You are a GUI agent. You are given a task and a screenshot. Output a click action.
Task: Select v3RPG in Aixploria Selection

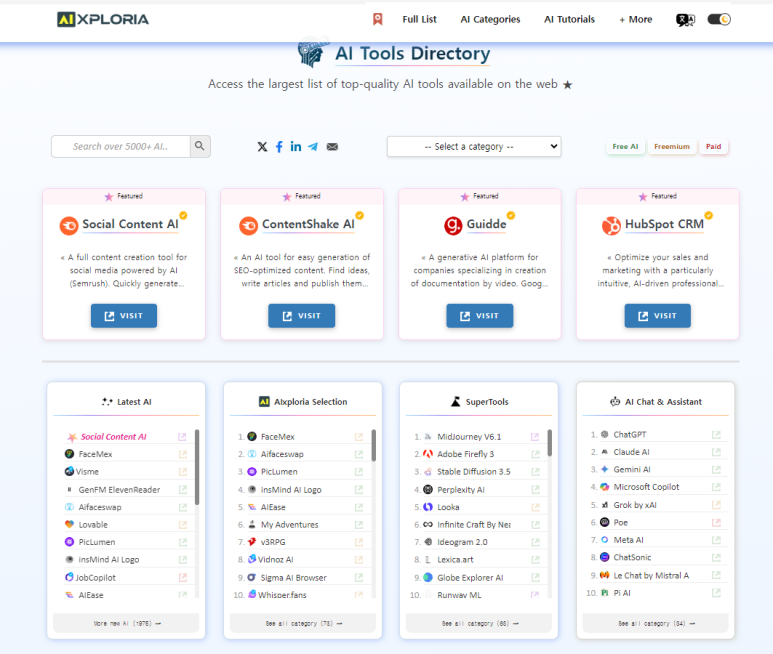[x=273, y=542]
